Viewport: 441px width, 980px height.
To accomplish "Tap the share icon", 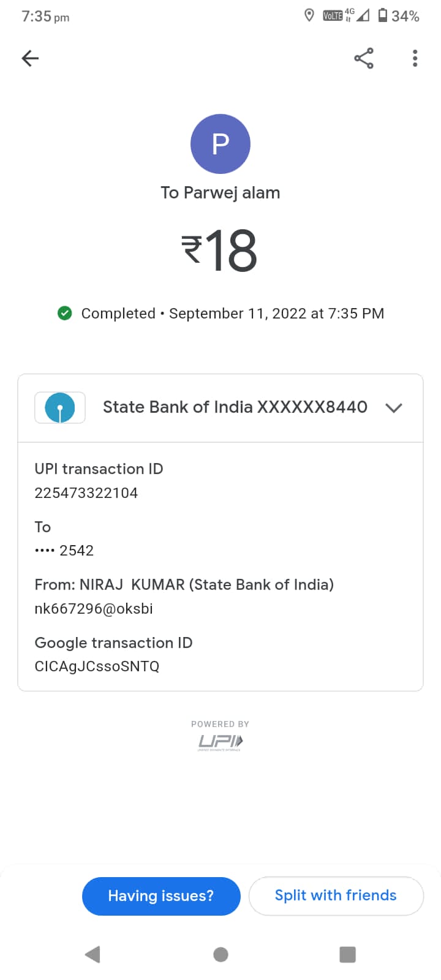I will [x=364, y=58].
